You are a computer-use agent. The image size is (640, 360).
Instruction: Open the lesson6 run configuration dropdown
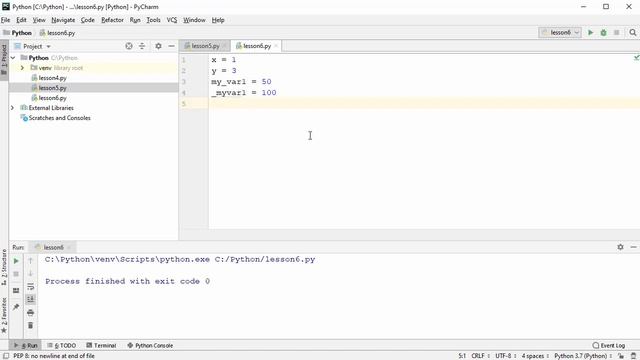(560, 33)
